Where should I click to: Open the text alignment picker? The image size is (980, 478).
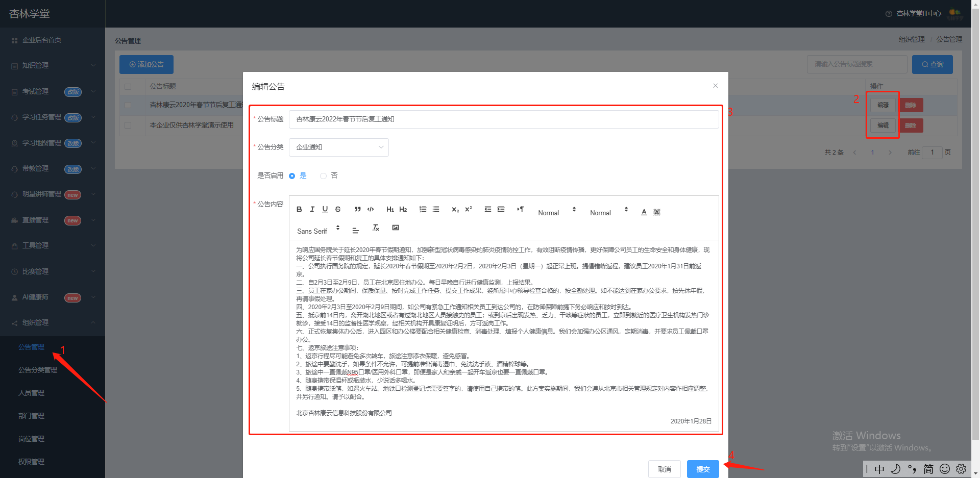click(x=356, y=231)
